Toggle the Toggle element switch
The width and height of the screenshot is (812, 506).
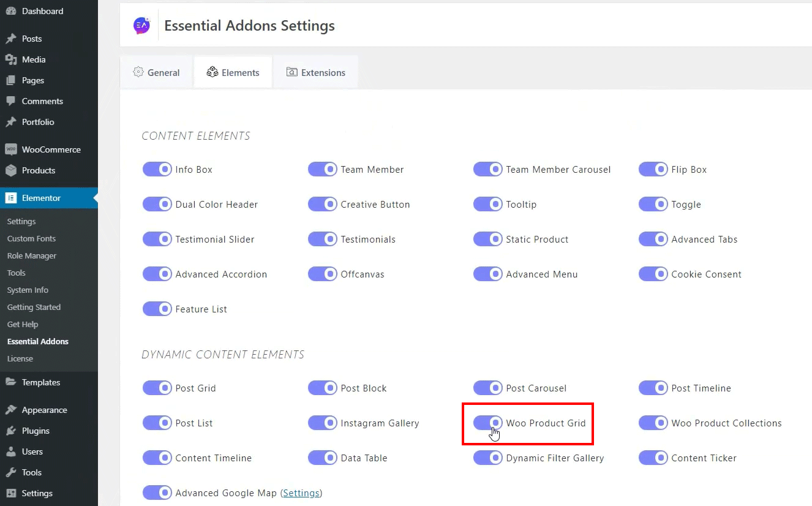[653, 204]
